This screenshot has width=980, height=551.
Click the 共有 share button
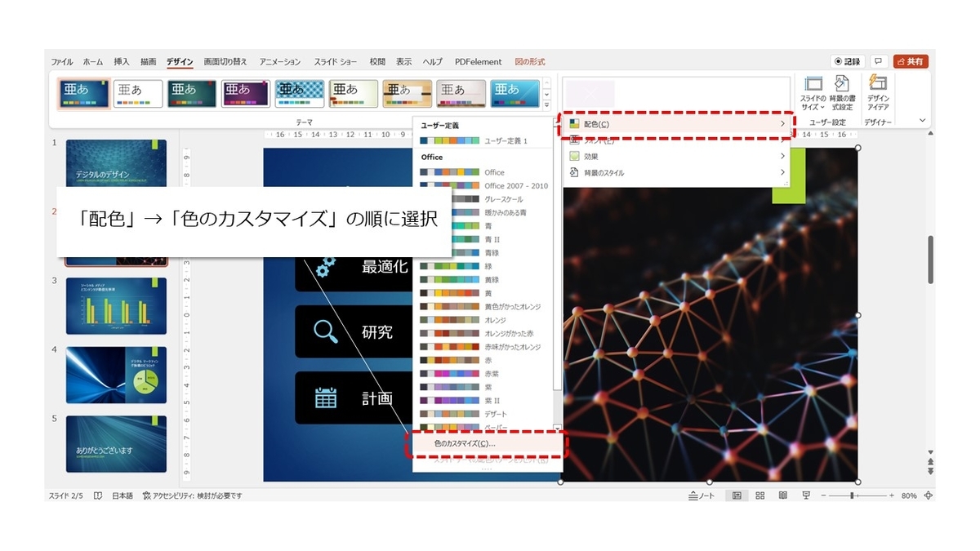click(x=910, y=61)
